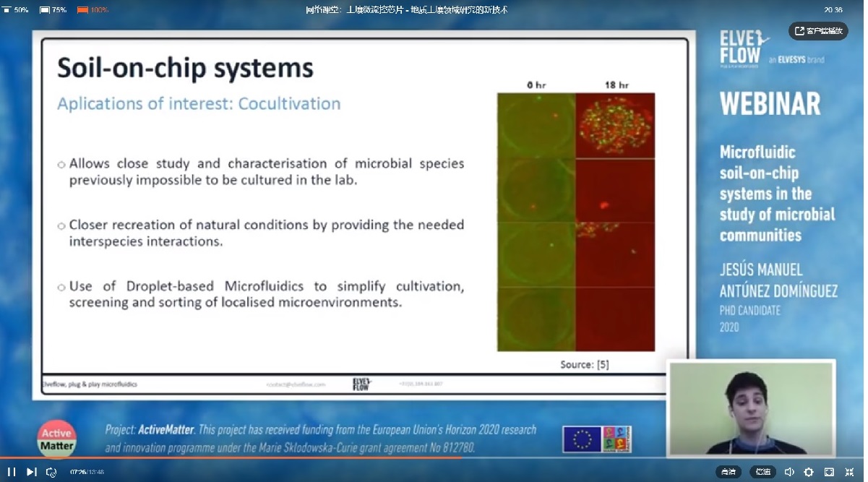Viewport: 868px width, 482px height.
Task: Open the 高清 video quality menu
Action: (x=729, y=472)
